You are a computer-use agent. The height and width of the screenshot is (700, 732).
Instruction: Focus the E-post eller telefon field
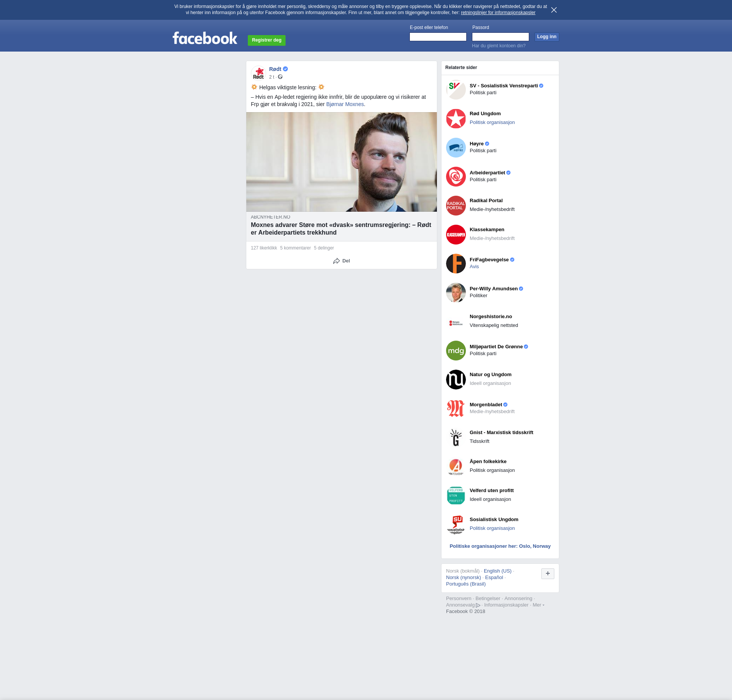[x=438, y=37]
